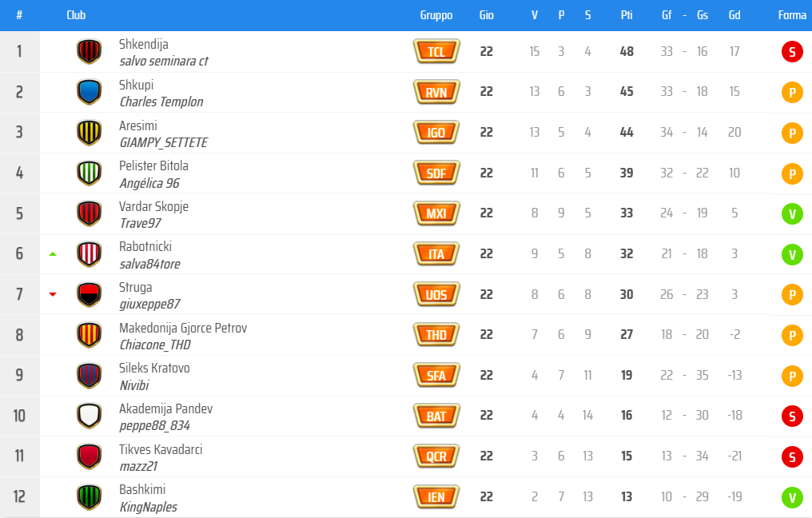Open the TCL group badge
This screenshot has height=518, width=812.
tap(436, 50)
